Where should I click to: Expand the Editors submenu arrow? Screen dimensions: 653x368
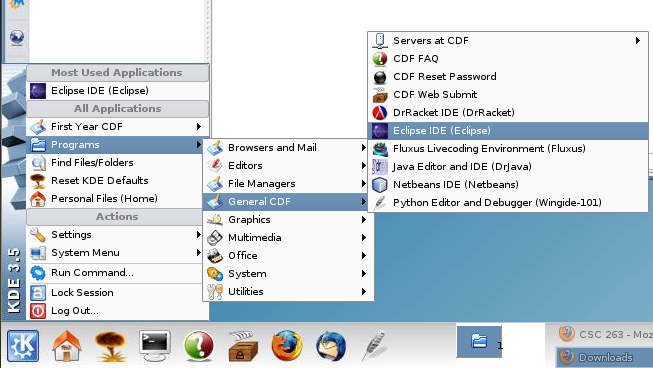[364, 166]
